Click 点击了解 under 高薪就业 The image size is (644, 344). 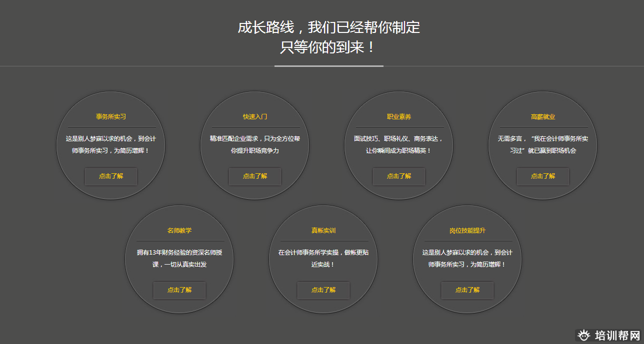point(543,176)
